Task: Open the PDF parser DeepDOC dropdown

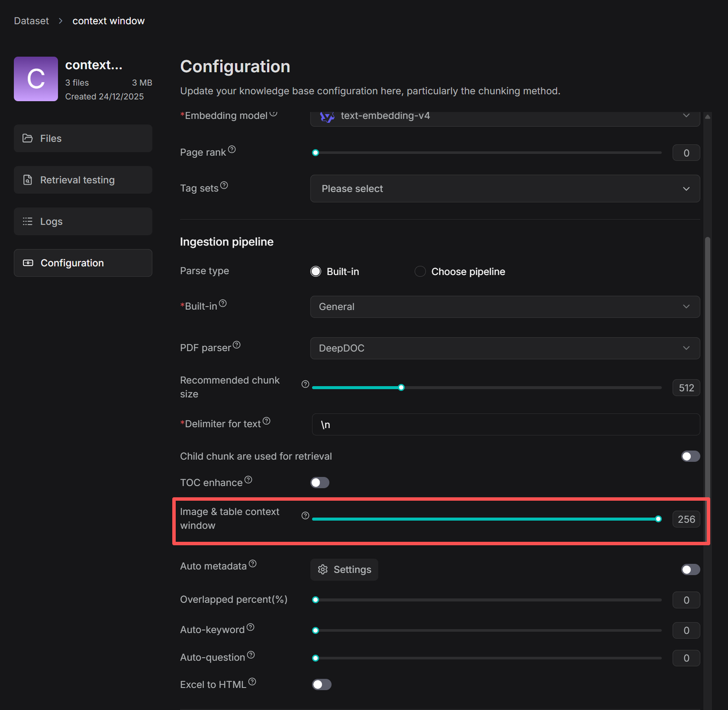Action: click(x=504, y=348)
